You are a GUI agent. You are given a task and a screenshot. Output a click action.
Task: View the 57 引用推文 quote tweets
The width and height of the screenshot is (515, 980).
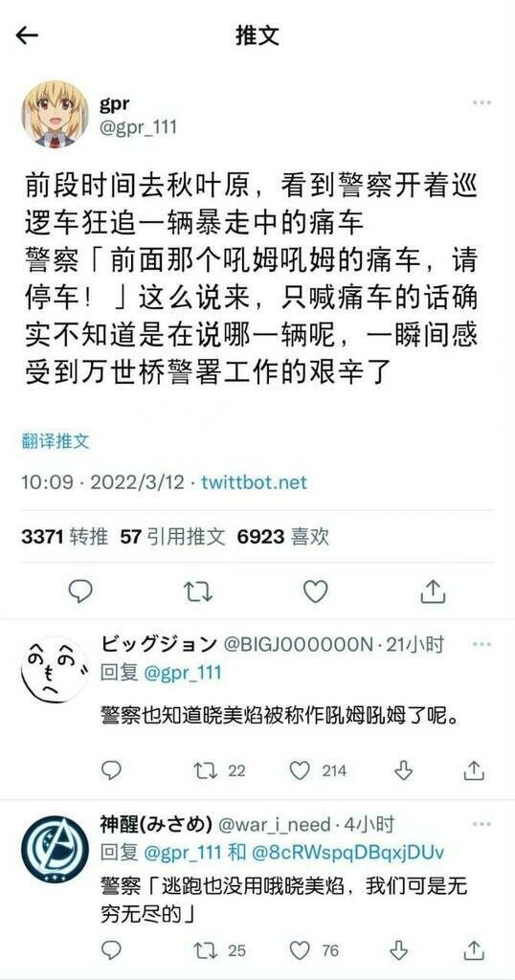click(172, 536)
